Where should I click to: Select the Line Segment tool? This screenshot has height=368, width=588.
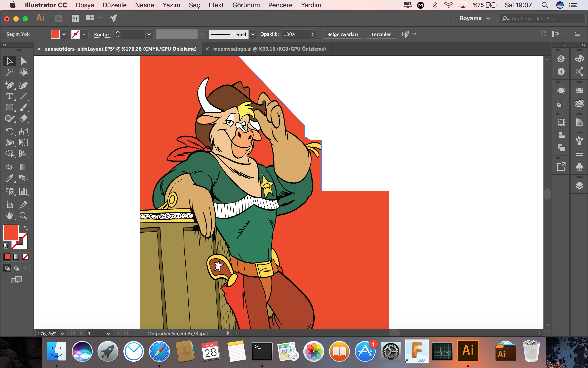tap(23, 96)
